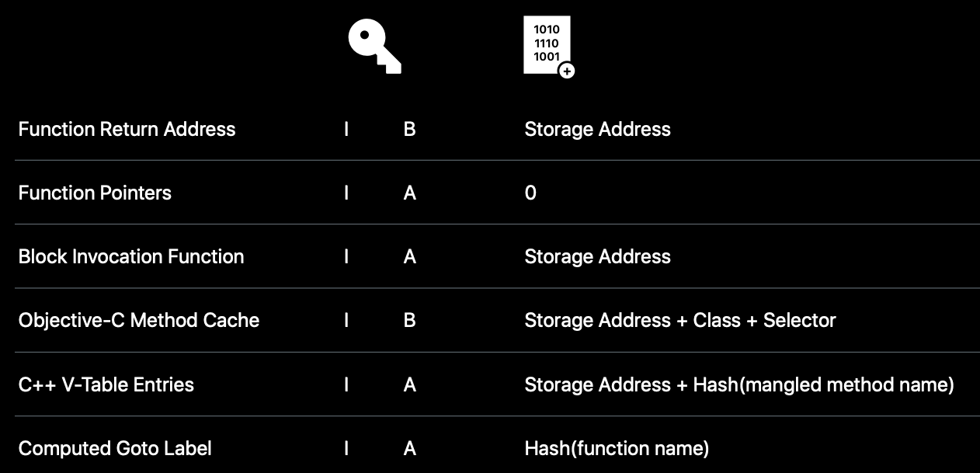980x473 pixels.
Task: Select the Function Return Address row label
Action: 127,129
